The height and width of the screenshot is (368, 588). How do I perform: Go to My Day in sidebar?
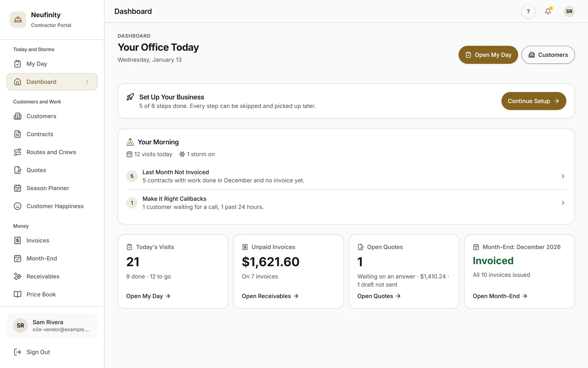coord(52,64)
